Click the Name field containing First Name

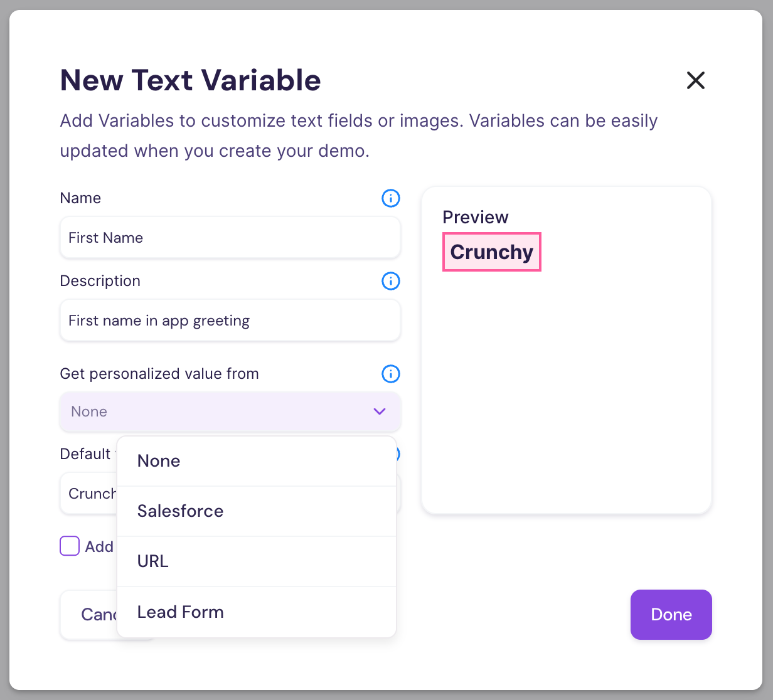(230, 238)
